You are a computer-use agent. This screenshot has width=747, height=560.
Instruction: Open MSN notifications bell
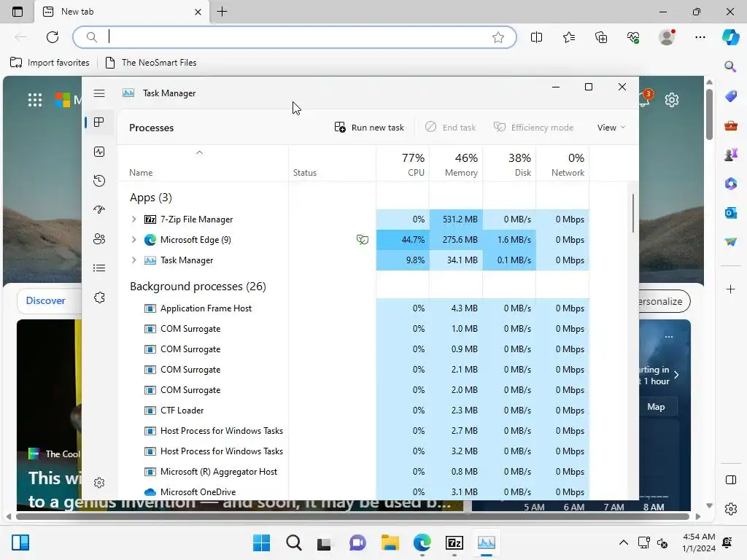[645, 98]
